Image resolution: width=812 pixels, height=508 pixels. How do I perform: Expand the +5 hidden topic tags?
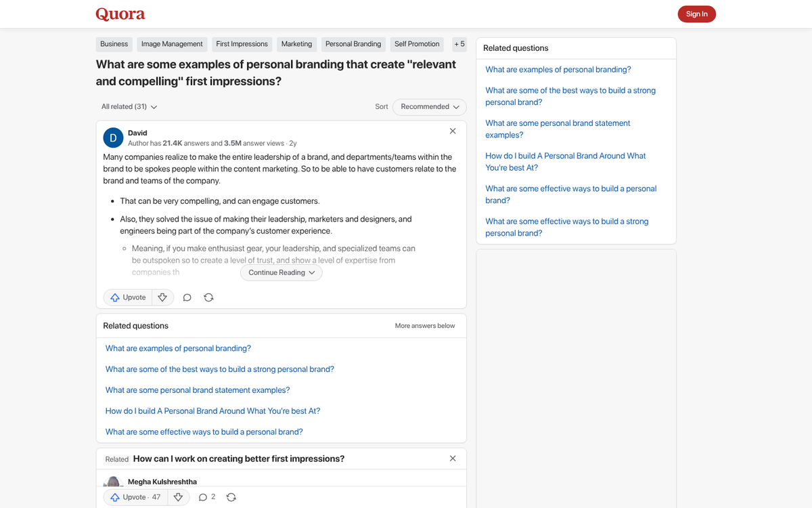[x=459, y=44]
